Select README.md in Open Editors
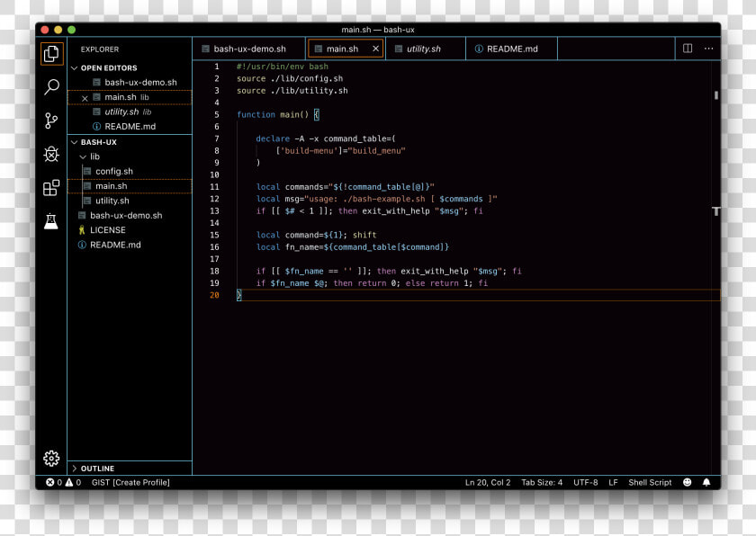 tap(130, 126)
